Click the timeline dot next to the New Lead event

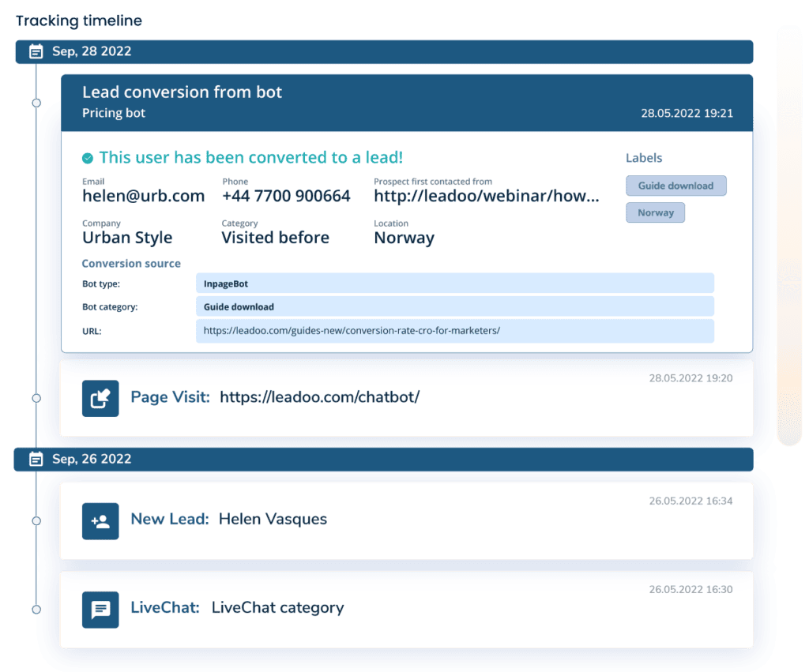[35, 520]
